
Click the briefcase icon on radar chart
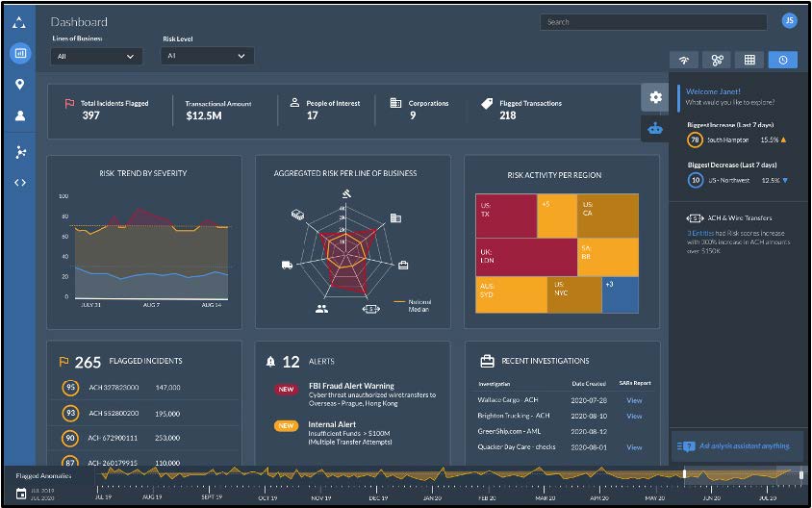[x=403, y=266]
